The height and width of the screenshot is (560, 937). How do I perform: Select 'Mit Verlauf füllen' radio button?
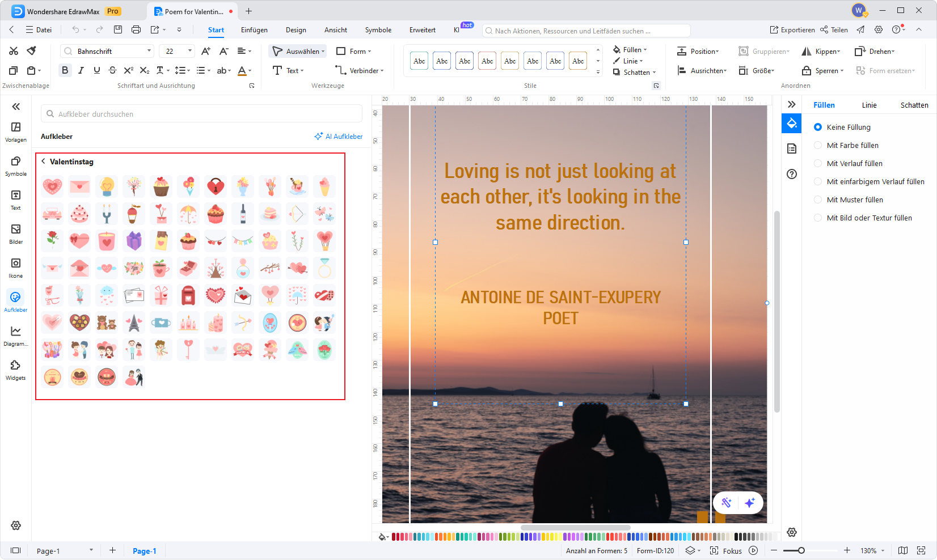[818, 164]
